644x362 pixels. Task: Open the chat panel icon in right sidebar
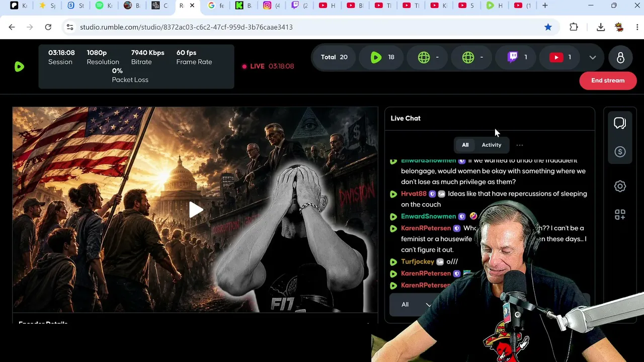click(x=620, y=123)
